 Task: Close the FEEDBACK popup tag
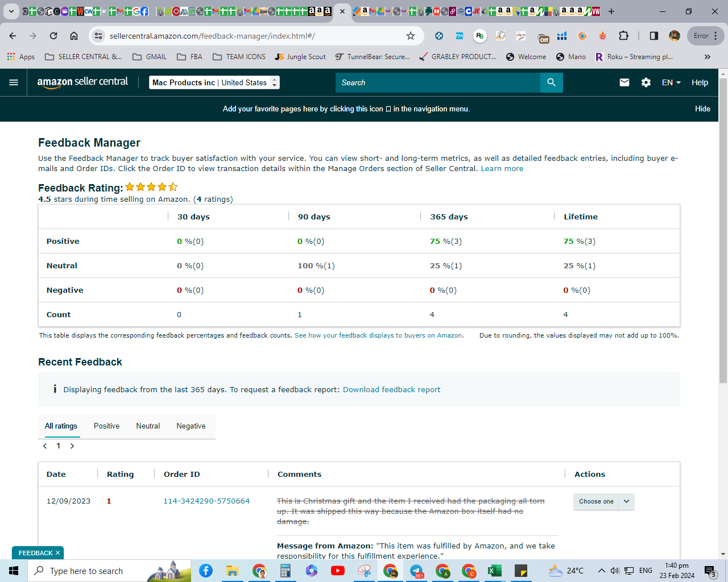pyautogui.click(x=57, y=553)
